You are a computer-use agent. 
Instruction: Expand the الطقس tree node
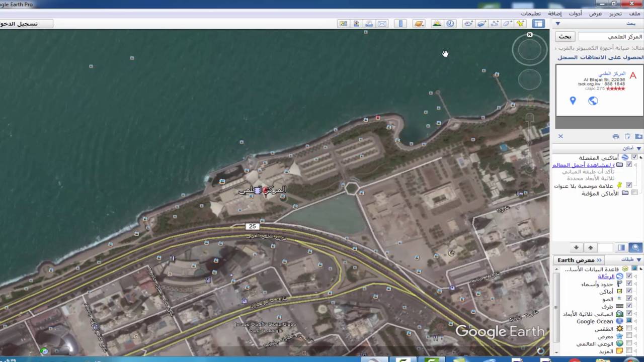click(x=635, y=329)
